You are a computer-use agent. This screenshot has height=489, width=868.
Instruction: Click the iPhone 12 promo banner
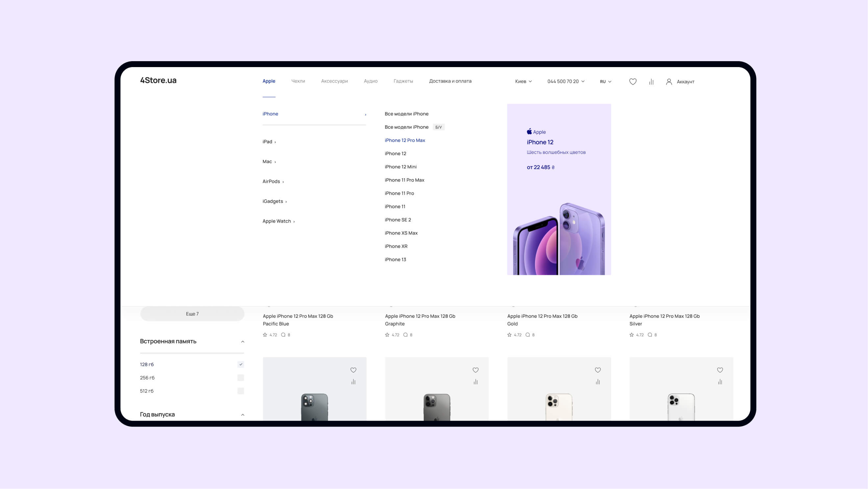[559, 189]
